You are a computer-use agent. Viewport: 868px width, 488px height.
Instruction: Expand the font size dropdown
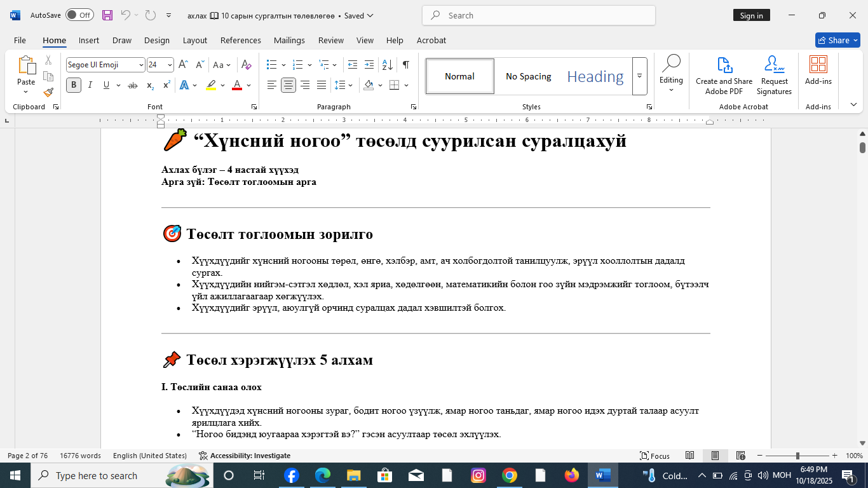(170, 65)
